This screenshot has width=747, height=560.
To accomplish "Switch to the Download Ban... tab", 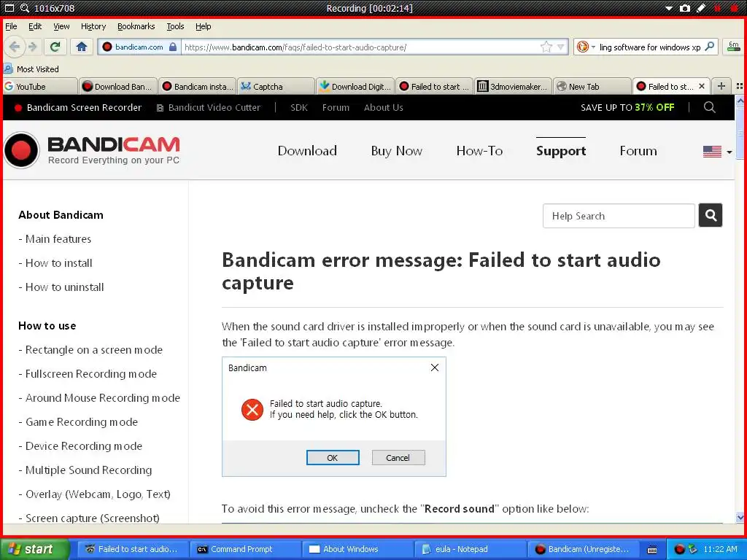I will click(x=118, y=86).
